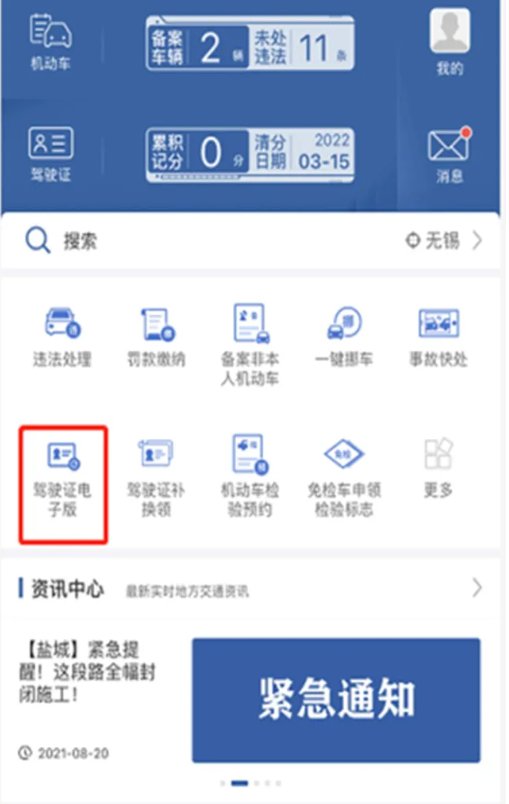
Task: Expand the 更多 services icon
Action: [x=438, y=469]
